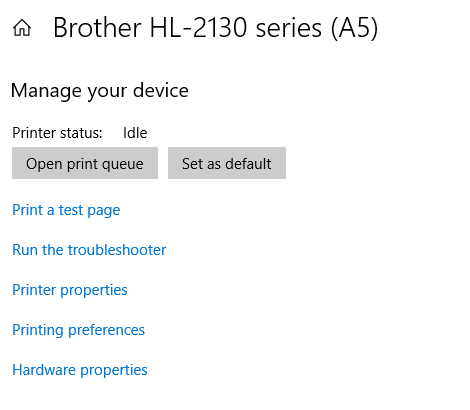Open Printer properties
Viewport: 470px width, 410px height.
(70, 290)
